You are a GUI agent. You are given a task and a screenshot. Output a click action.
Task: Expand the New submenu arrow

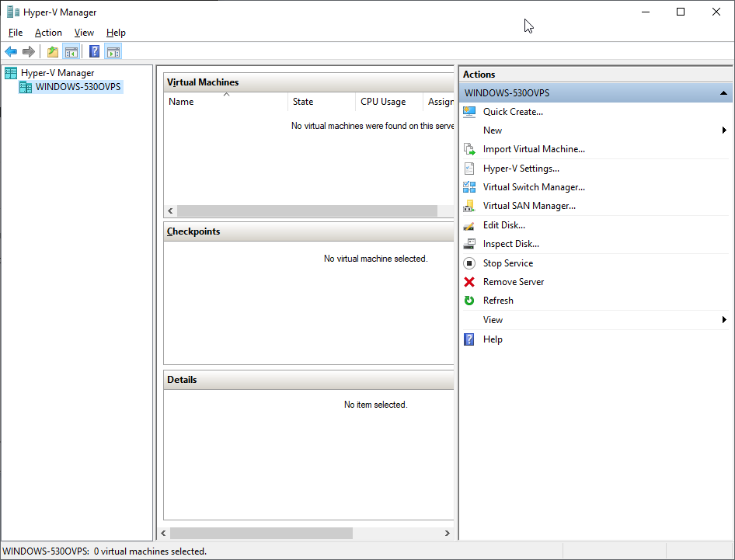724,130
